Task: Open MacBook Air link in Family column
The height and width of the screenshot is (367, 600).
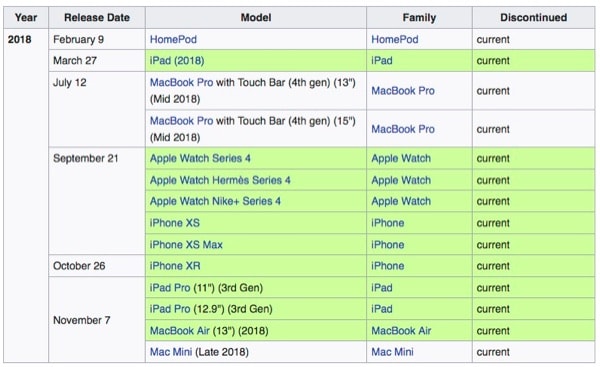Action: pyautogui.click(x=401, y=330)
